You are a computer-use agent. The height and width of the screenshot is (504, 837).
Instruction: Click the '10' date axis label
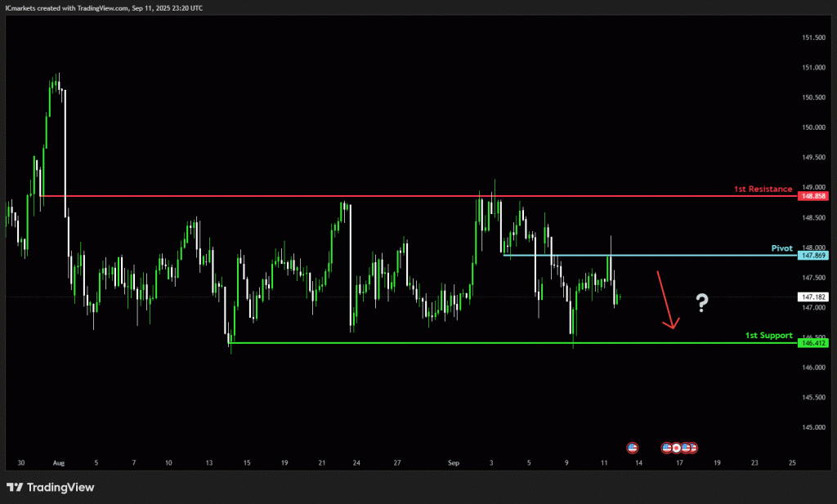[168, 463]
